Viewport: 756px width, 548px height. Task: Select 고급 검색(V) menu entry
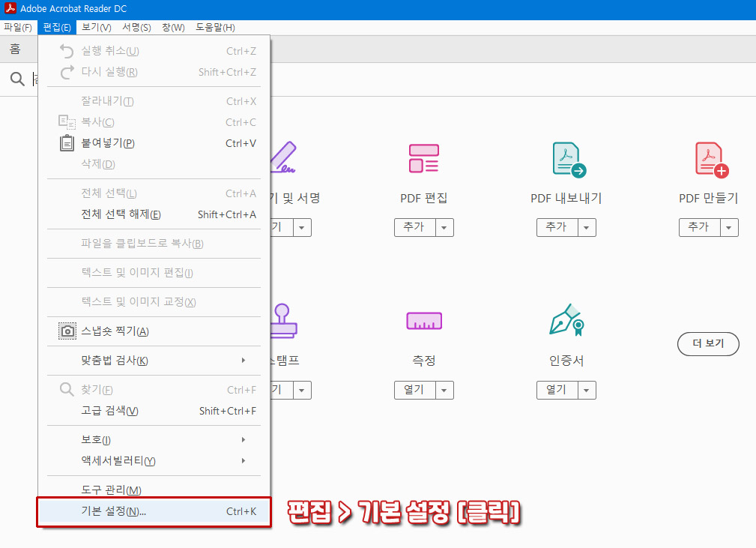pyautogui.click(x=154, y=411)
